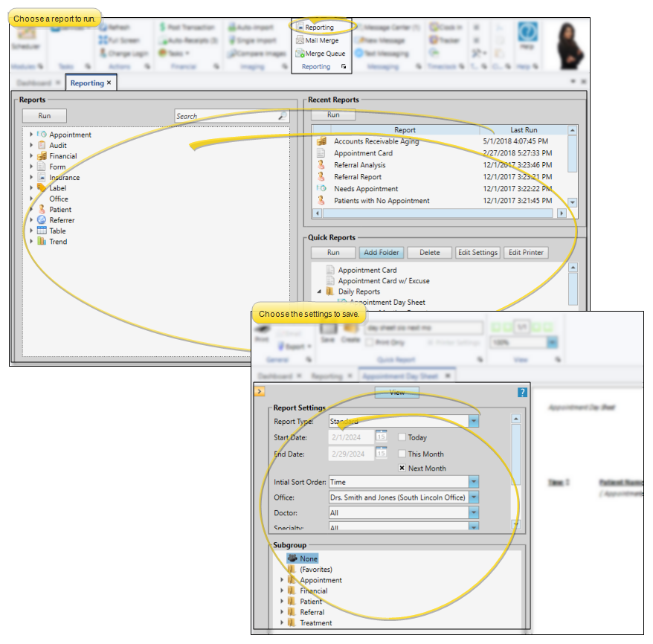This screenshot has height=644, width=653.
Task: Open the Merge Queue tool
Action: [300, 54]
